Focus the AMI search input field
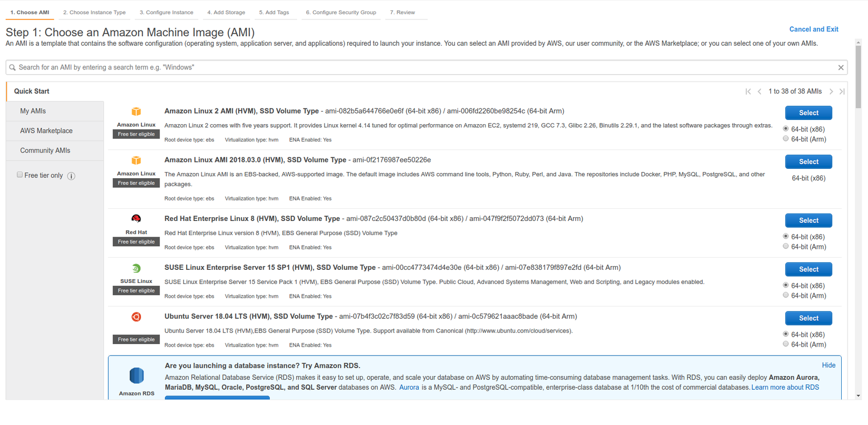The image size is (868, 425). point(427,67)
